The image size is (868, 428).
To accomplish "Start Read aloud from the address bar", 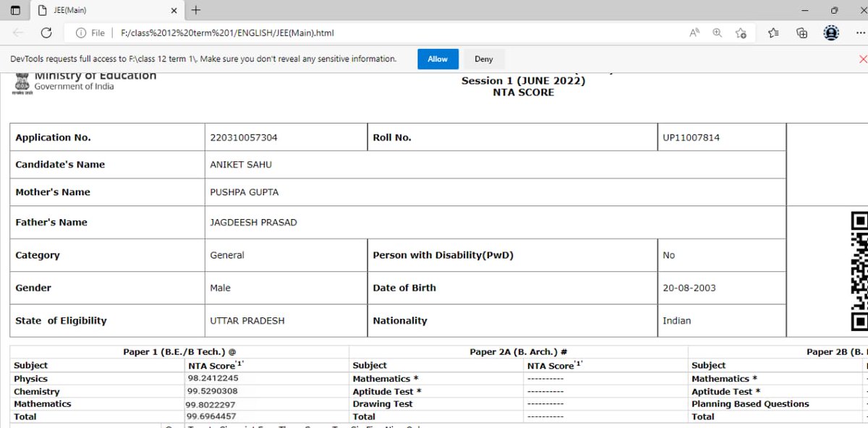I will click(x=694, y=33).
